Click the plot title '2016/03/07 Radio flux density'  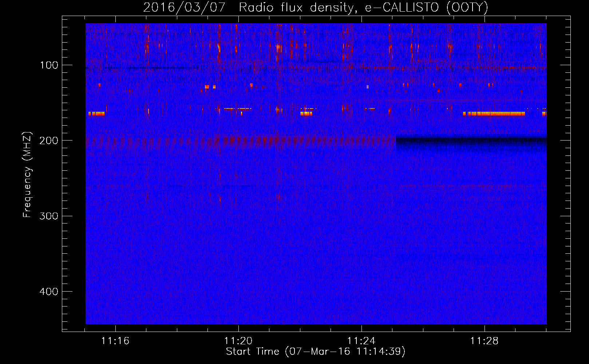316,7
